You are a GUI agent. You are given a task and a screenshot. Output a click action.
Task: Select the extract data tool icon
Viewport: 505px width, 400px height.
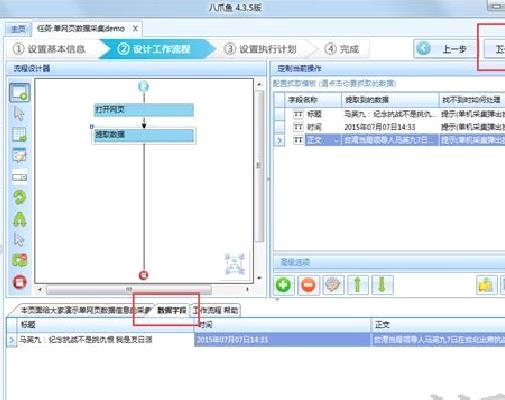(x=19, y=134)
